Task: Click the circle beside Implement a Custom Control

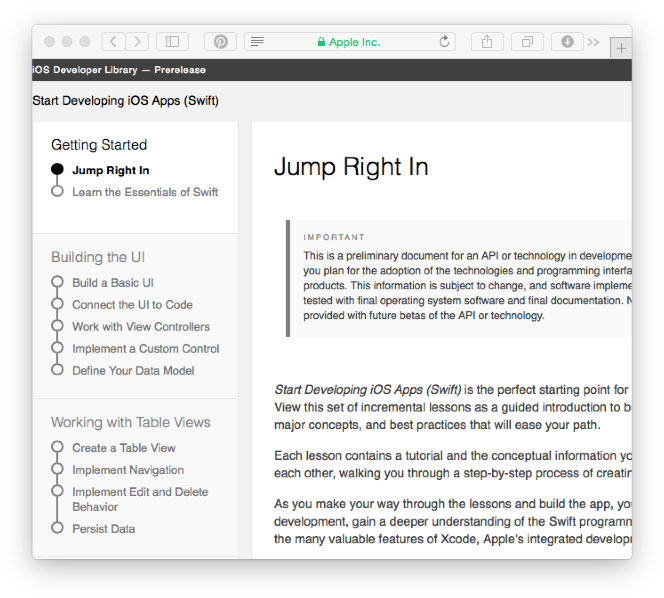Action: click(57, 348)
